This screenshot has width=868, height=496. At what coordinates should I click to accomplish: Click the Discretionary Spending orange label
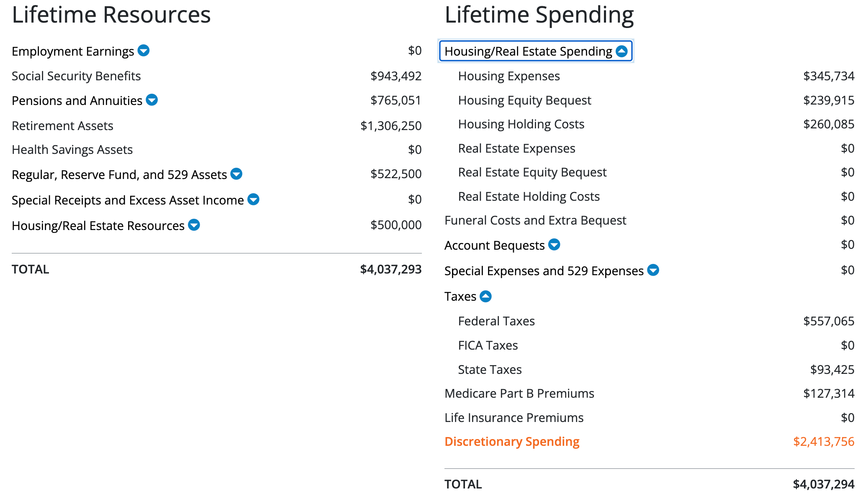tap(512, 442)
